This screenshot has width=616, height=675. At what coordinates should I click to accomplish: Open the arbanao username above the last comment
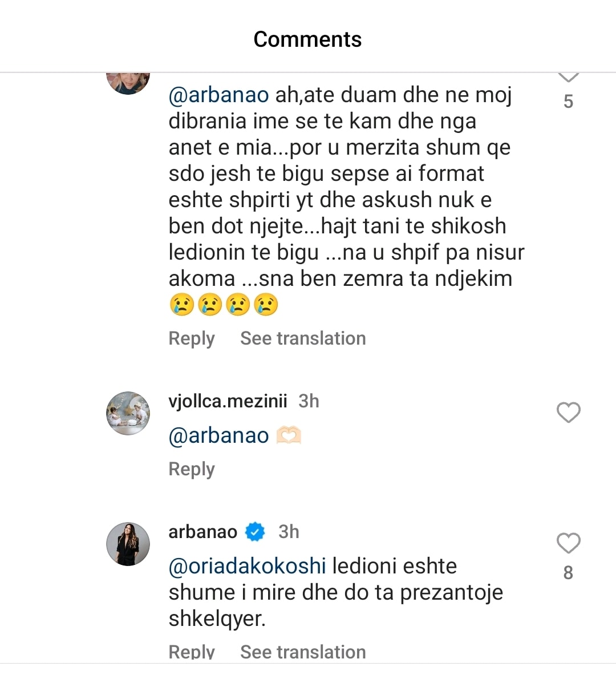coord(202,532)
